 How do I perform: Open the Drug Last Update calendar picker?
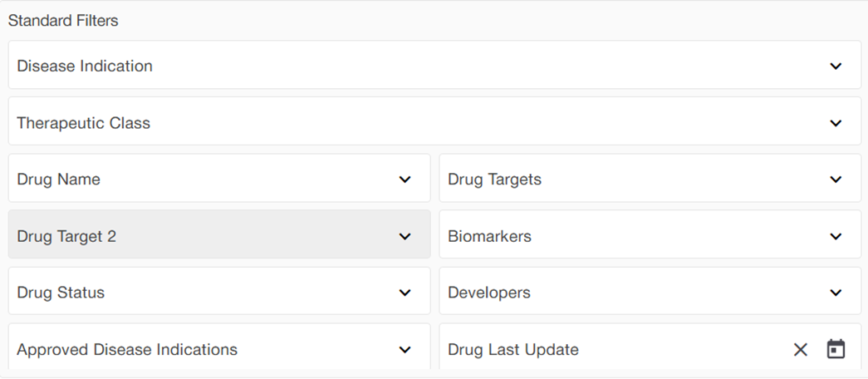836,350
